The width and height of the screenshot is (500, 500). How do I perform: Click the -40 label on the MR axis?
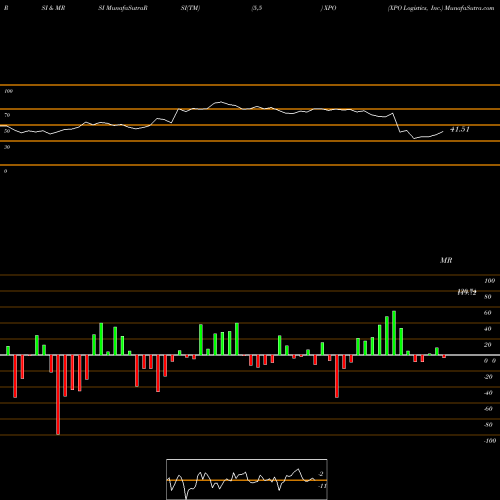click(x=488, y=393)
